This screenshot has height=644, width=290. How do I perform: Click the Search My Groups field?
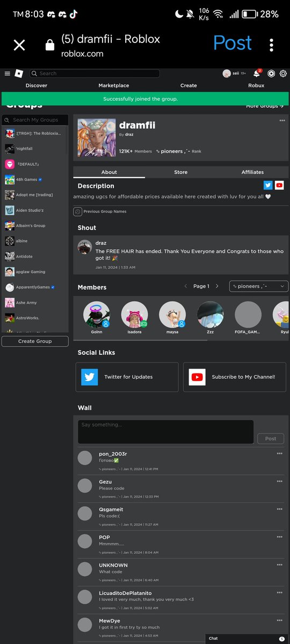(35, 120)
